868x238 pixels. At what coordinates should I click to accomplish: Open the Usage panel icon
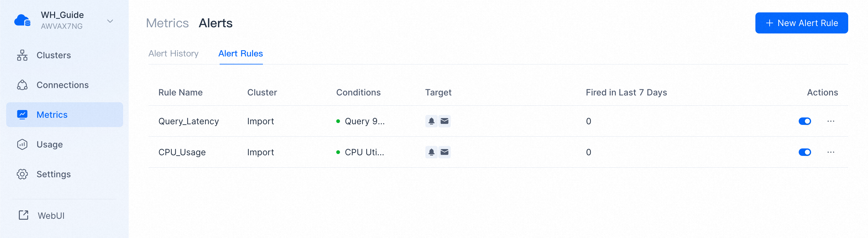22,144
